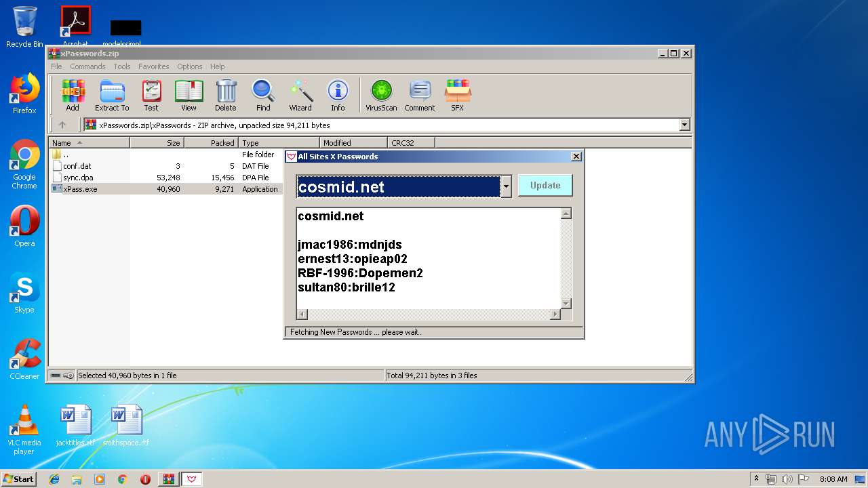Screen dimensions: 868x488
Task: Click the password list scroll down arrow
Action: click(566, 304)
